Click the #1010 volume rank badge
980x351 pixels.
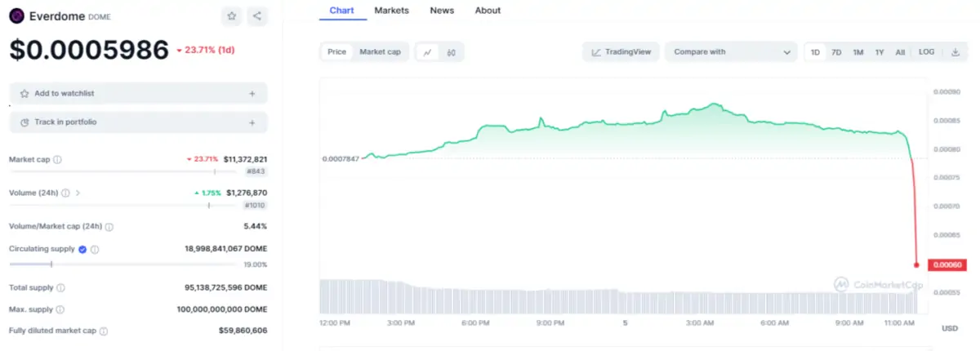254,206
